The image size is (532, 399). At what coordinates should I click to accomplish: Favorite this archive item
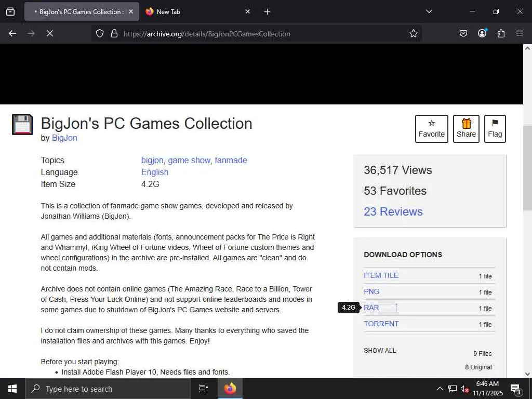click(432, 129)
